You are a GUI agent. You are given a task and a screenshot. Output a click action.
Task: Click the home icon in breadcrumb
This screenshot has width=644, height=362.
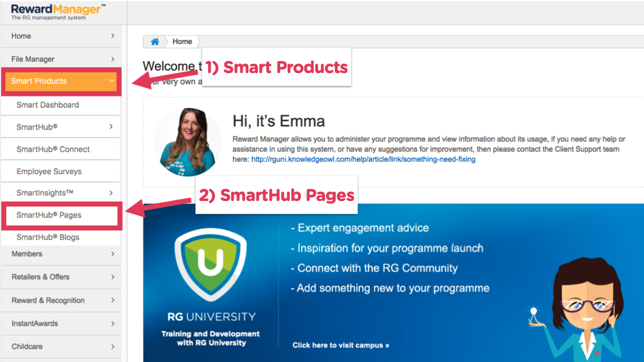[155, 42]
